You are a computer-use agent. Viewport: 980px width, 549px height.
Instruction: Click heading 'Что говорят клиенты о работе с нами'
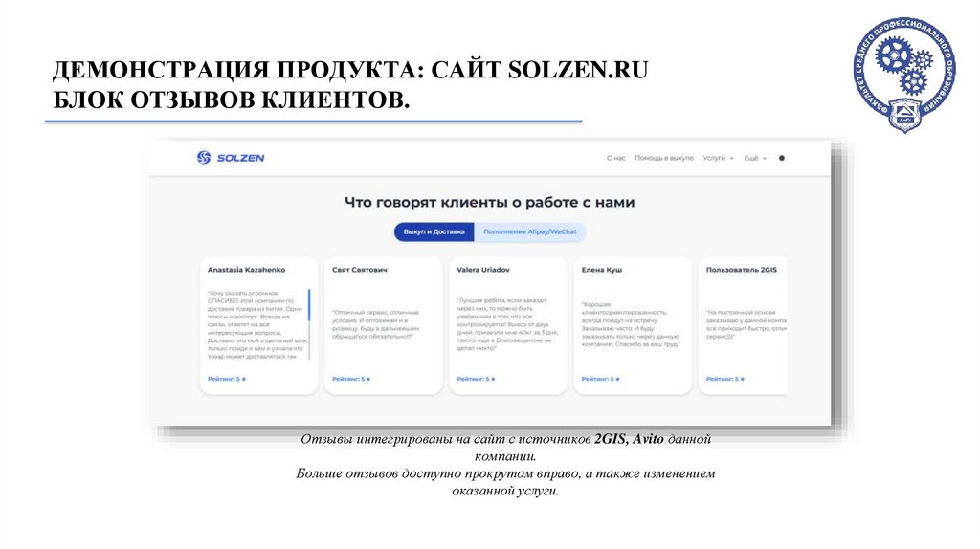(x=489, y=203)
